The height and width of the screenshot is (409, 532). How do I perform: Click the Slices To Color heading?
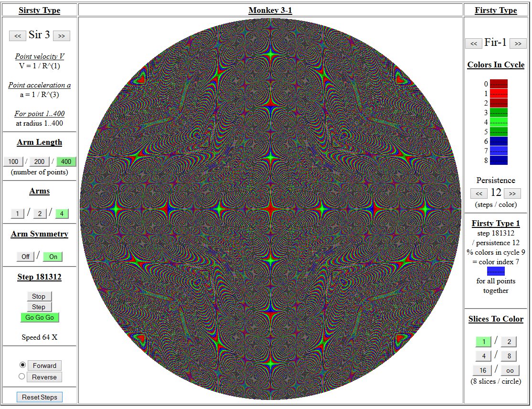tap(496, 319)
